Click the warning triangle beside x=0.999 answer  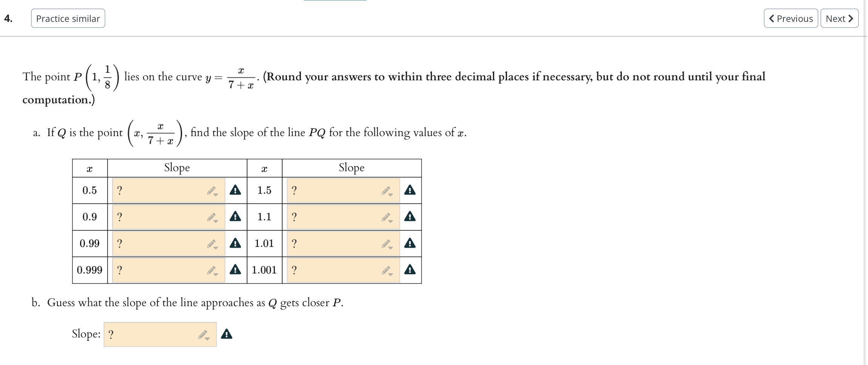click(235, 270)
